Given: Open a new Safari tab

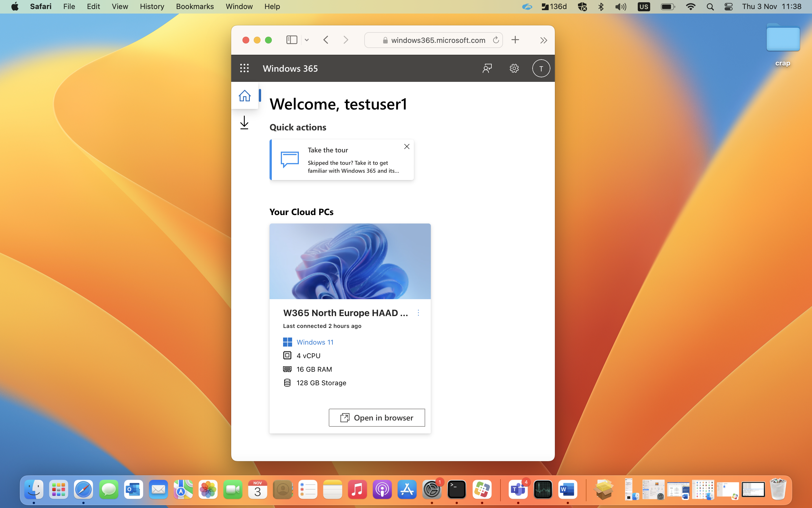Looking at the screenshot, I should click(x=515, y=40).
